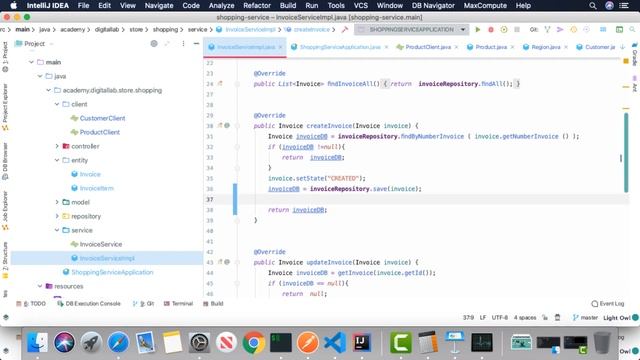Open the Event Log
The height and width of the screenshot is (360, 640).
tap(608, 304)
